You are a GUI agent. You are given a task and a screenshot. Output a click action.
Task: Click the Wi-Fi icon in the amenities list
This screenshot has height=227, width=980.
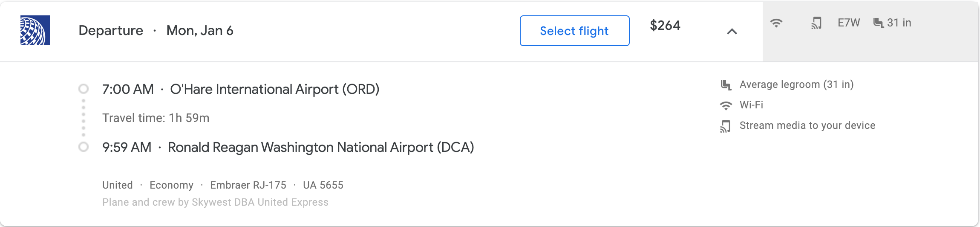tap(726, 105)
